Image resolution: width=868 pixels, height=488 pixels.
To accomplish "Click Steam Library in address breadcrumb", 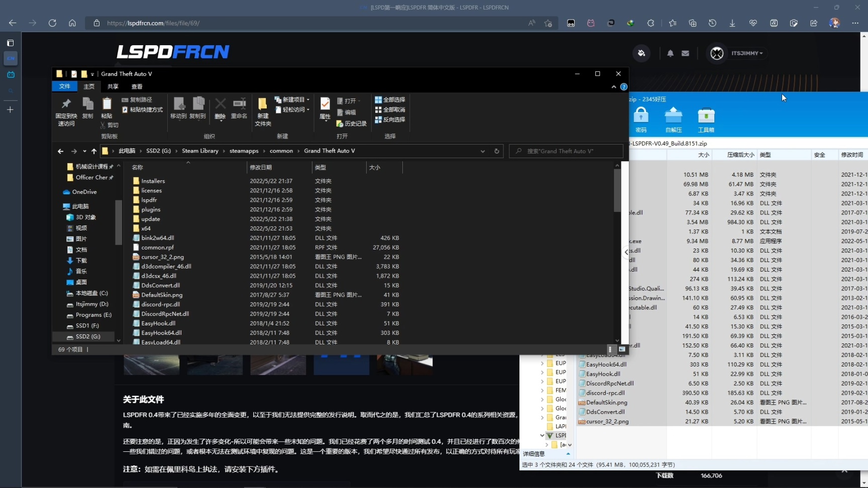I will pos(200,151).
